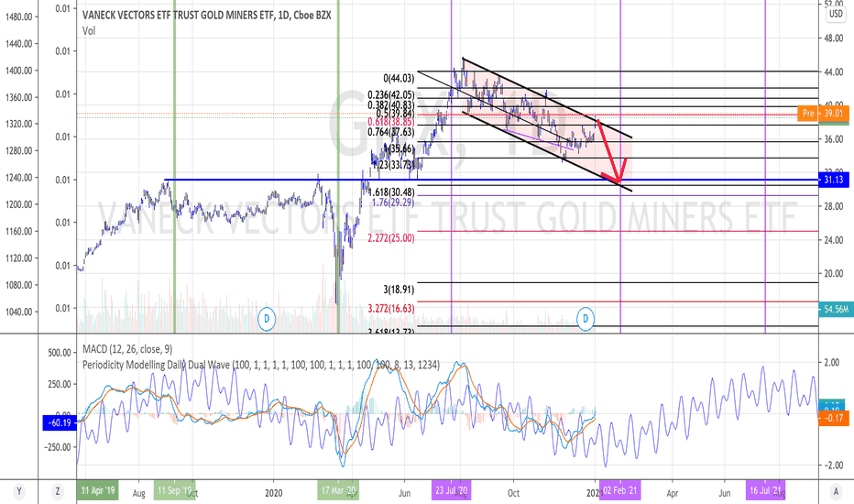This screenshot has width=854, height=504.
Task: Select the 0.382(40.83) Fibonacci label
Action: click(x=391, y=105)
